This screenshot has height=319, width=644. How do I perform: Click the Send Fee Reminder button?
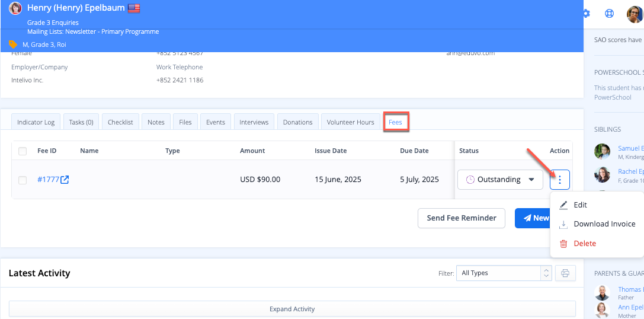coord(461,218)
